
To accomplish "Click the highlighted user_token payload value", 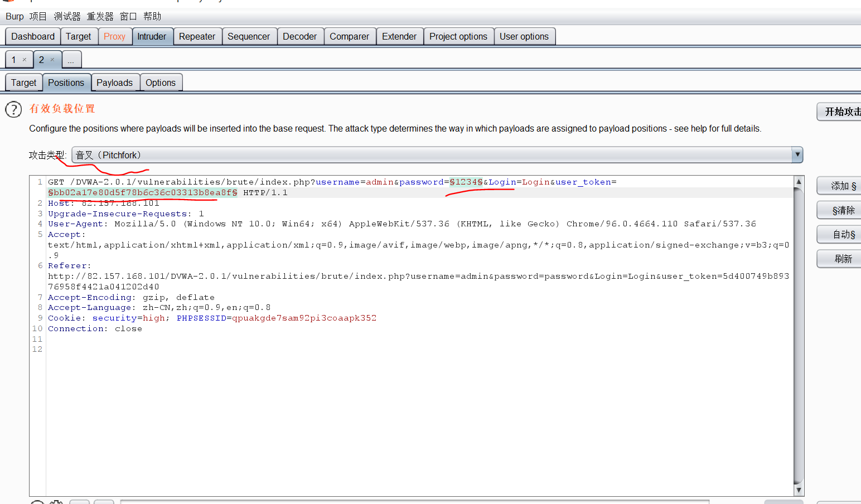I will 143,192.
